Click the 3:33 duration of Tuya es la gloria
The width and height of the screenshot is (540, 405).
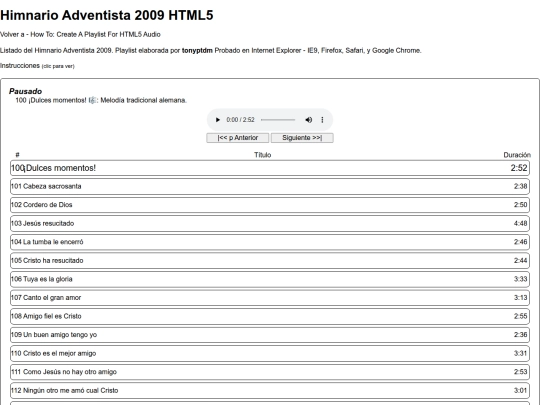520,279
